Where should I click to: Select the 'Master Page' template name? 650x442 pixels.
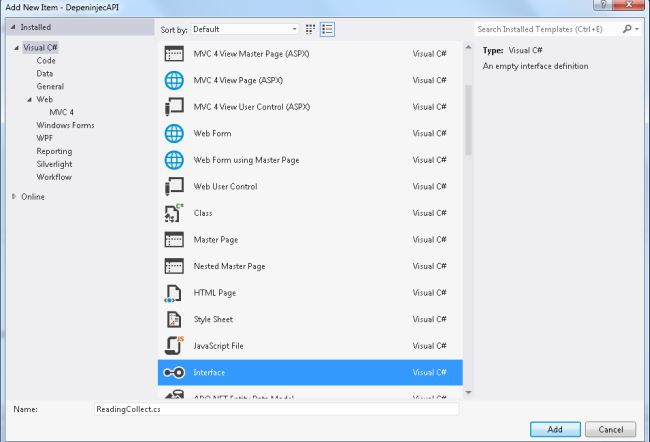(x=216, y=240)
